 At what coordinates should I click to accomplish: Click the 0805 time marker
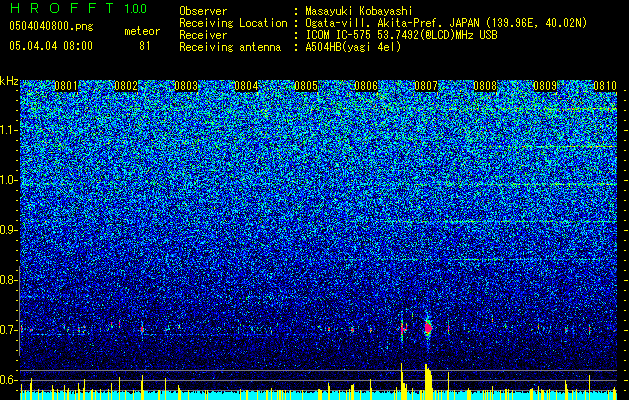click(306, 86)
